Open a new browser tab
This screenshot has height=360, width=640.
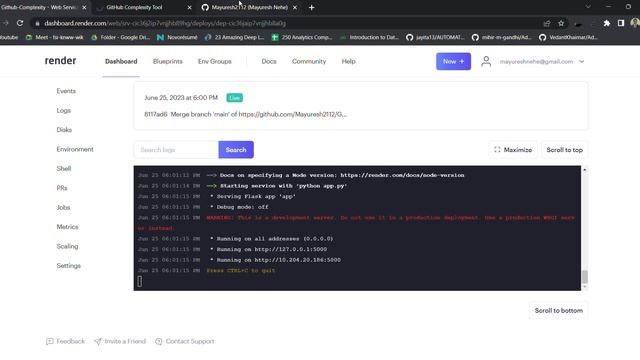coord(311,7)
